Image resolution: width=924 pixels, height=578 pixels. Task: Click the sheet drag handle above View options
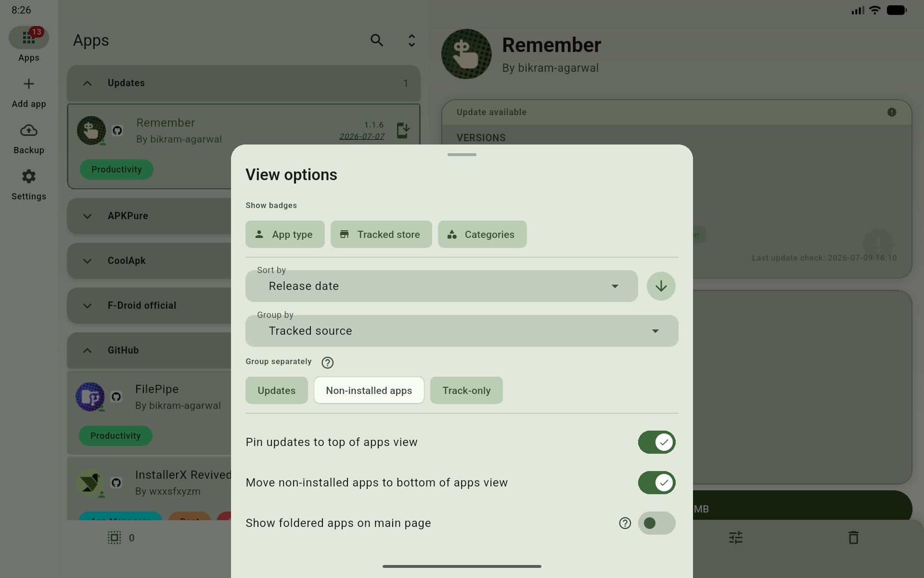click(462, 155)
